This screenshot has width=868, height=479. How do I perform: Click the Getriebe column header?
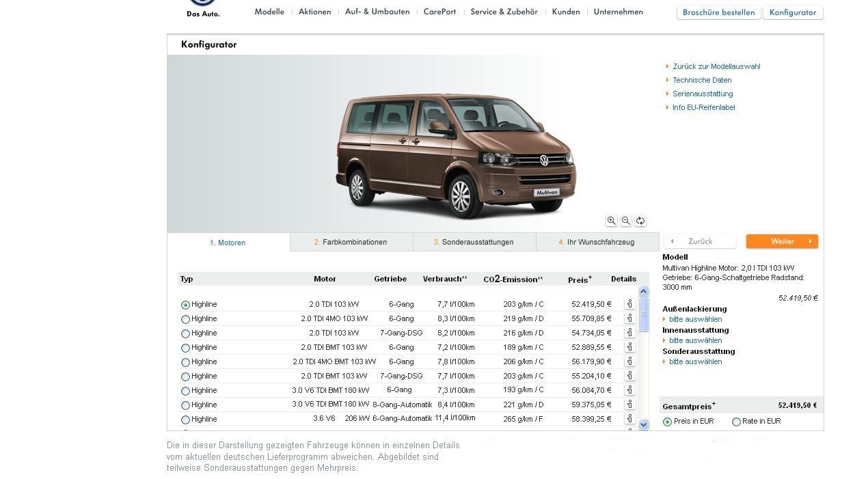tap(390, 279)
